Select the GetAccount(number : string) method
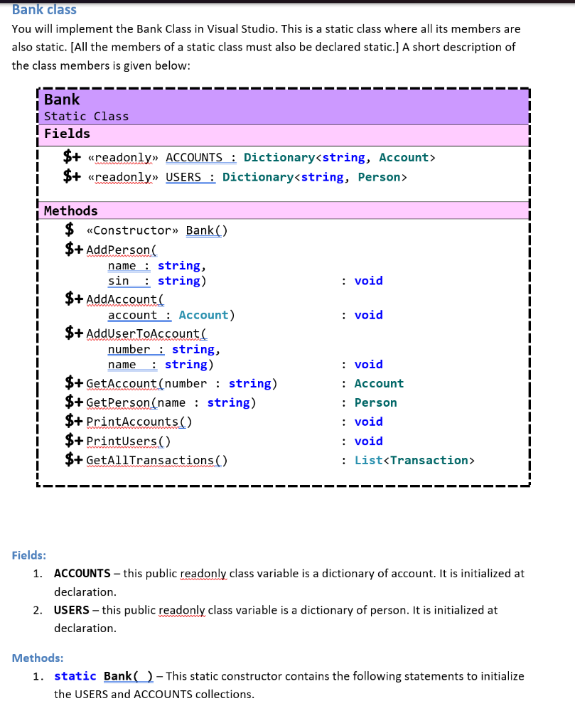The height and width of the screenshot is (728, 575). click(181, 383)
